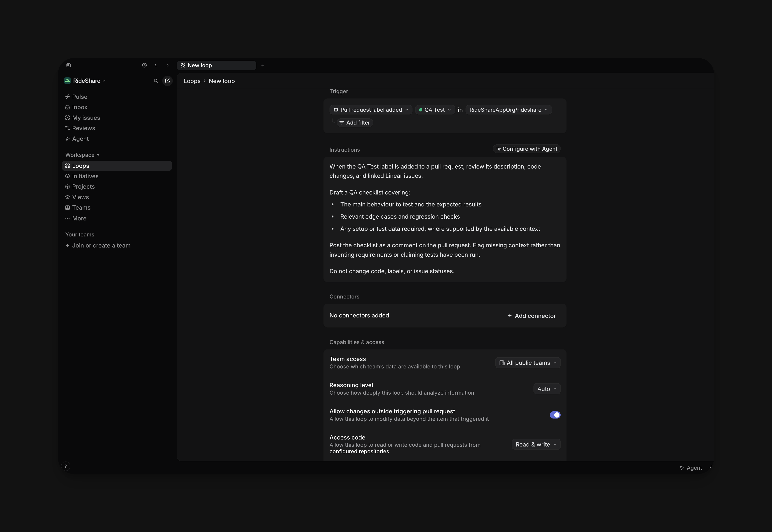Open Projects in the sidebar

coord(117,187)
